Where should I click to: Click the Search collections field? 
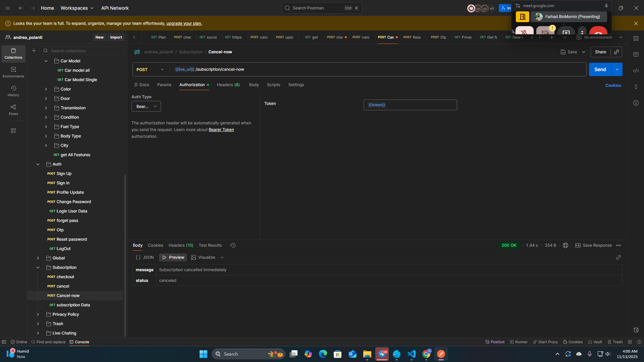[83, 51]
